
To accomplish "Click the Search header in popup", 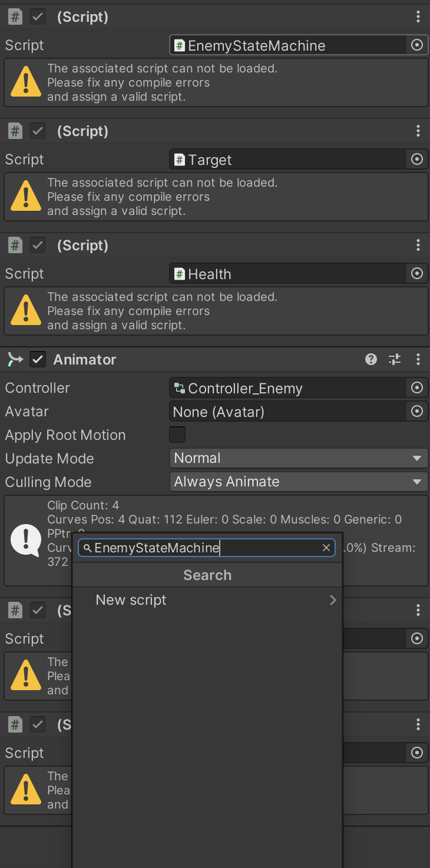I will [x=207, y=575].
